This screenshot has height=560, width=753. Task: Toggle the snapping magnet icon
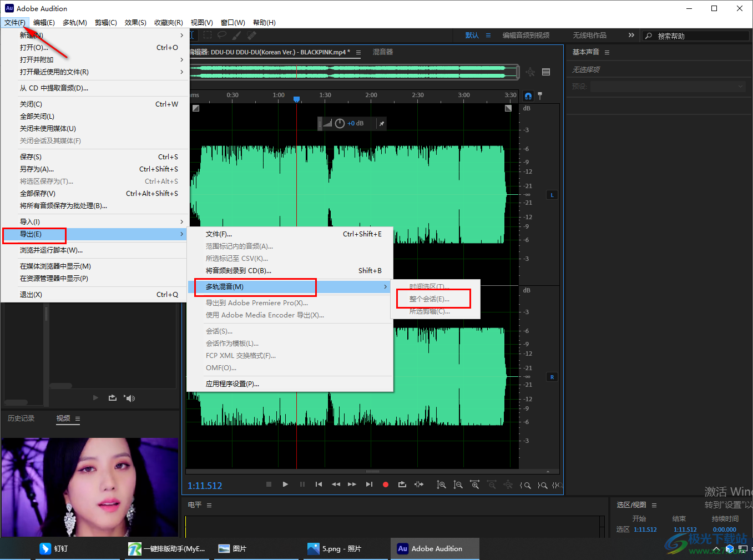coord(528,96)
